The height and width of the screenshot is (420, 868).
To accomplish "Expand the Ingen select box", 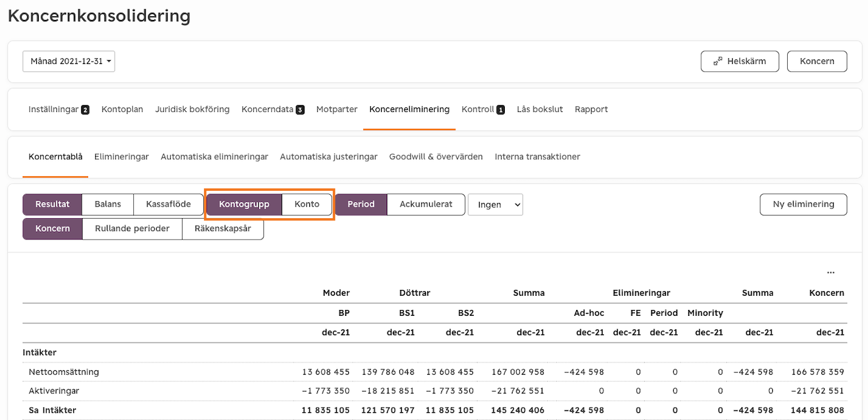I will point(495,204).
